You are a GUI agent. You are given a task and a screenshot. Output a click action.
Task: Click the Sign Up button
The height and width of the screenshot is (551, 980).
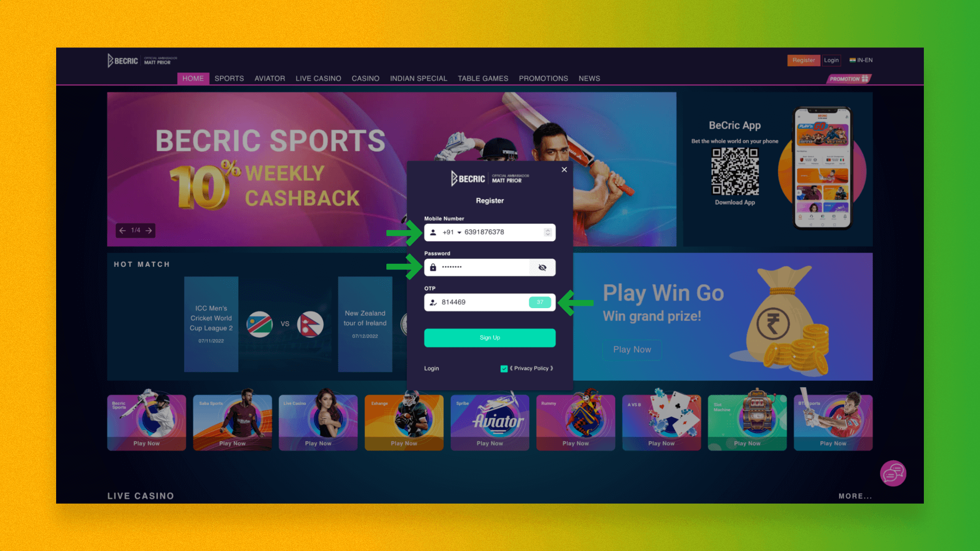(489, 337)
